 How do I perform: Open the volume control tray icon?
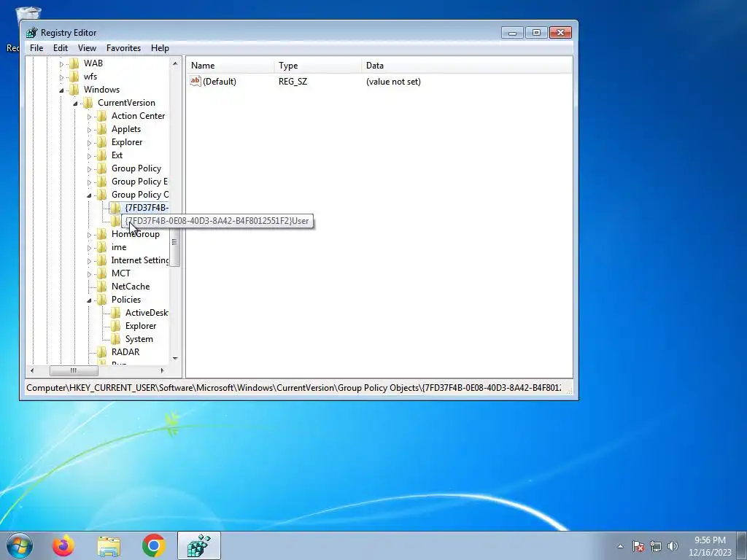click(673, 546)
